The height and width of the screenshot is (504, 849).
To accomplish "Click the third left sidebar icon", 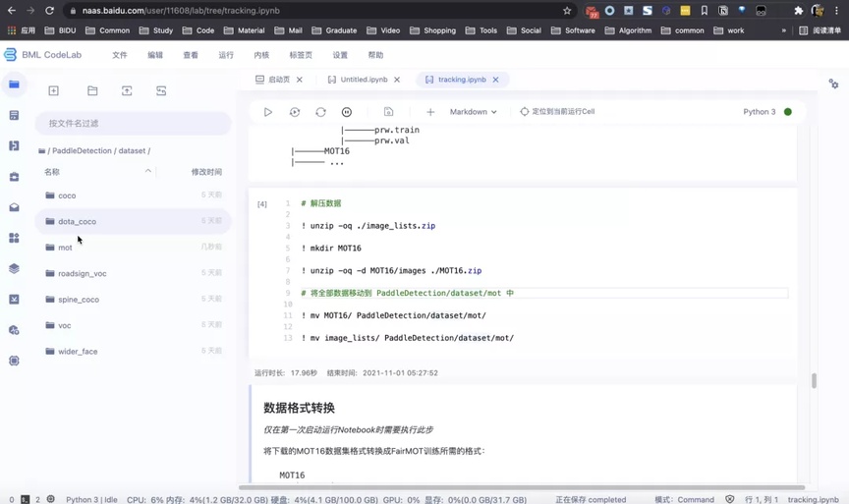I will tap(14, 145).
